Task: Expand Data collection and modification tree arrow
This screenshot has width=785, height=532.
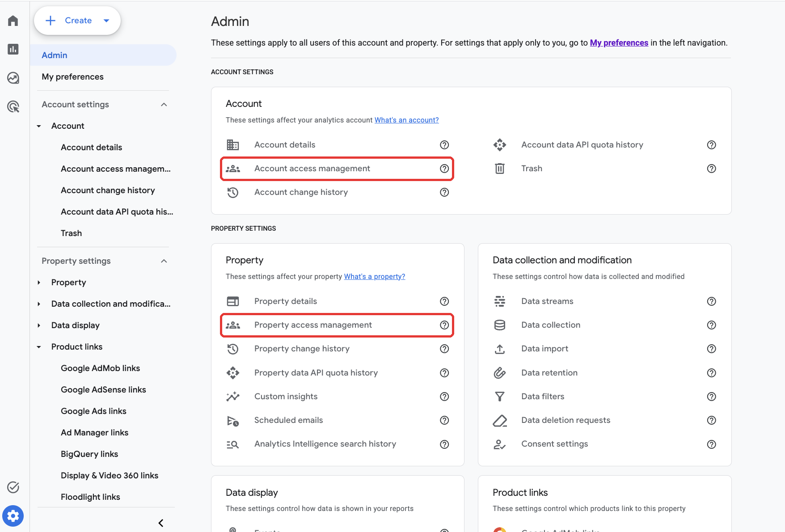Action: [x=39, y=304]
